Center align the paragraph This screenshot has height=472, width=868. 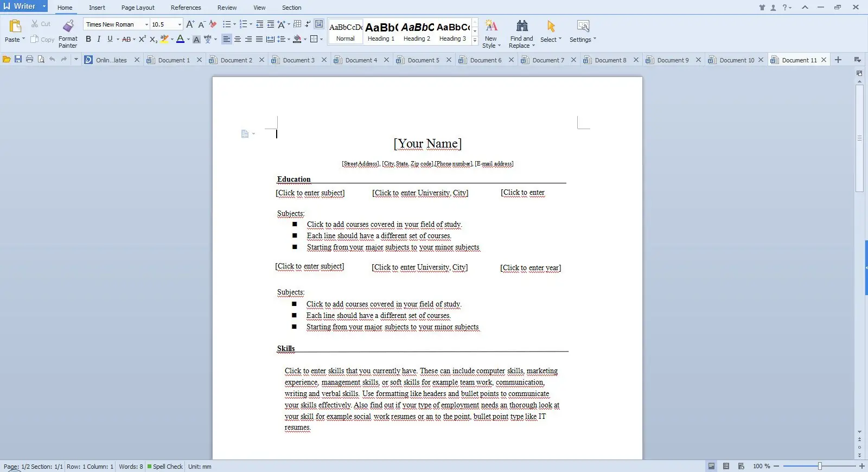[238, 39]
